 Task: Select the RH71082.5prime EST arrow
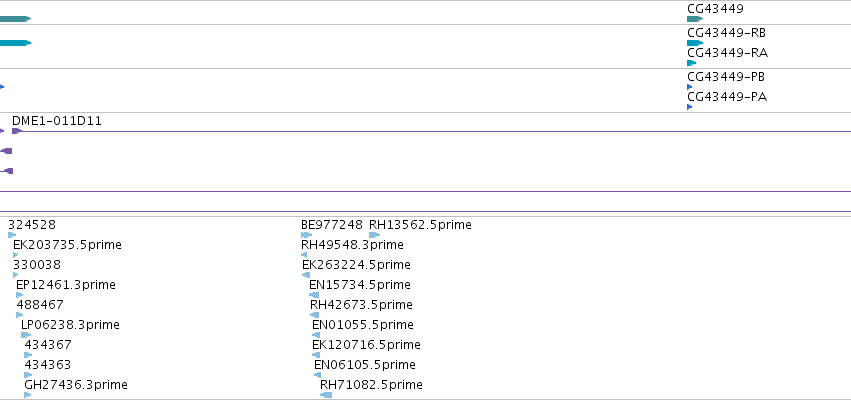coord(326,395)
